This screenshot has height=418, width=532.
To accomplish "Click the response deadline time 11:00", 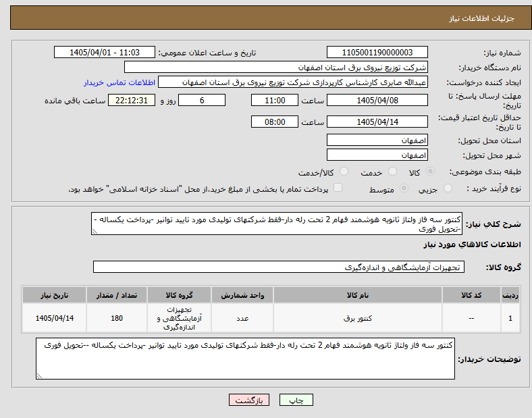I will [x=275, y=100].
